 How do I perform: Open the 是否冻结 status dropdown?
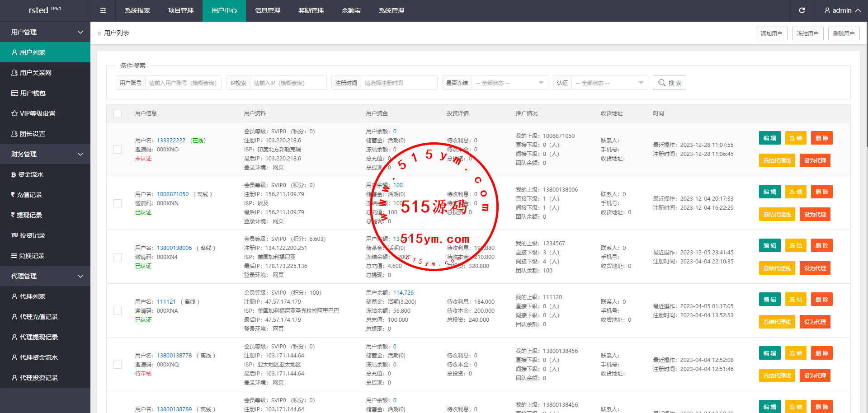(509, 83)
